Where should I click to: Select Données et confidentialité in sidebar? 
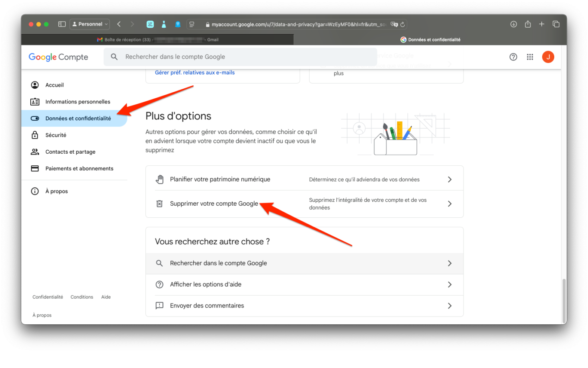74,119
